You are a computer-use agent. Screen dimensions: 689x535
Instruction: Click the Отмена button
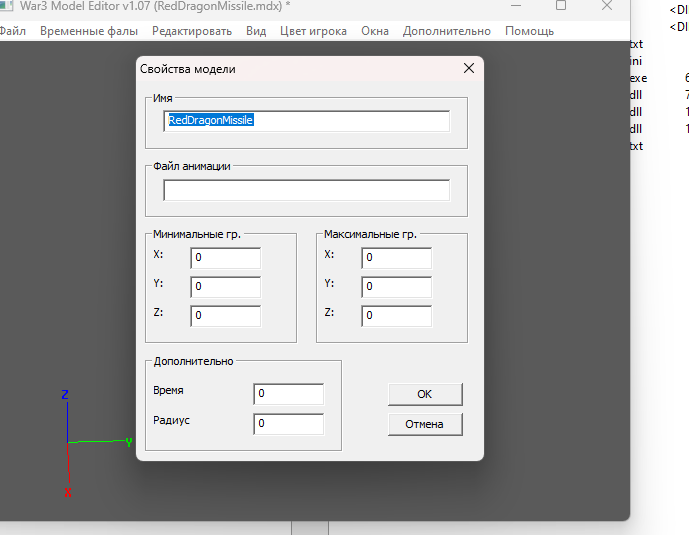click(x=425, y=424)
